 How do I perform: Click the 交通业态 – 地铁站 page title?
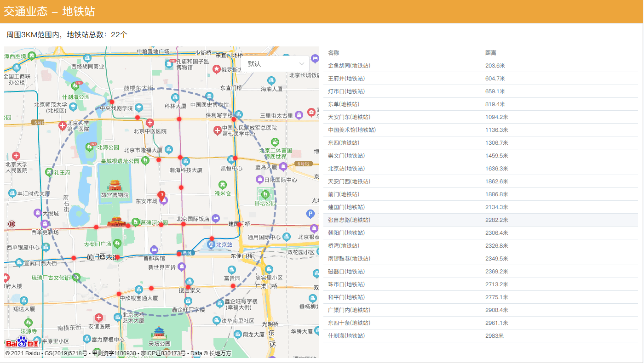(x=50, y=11)
